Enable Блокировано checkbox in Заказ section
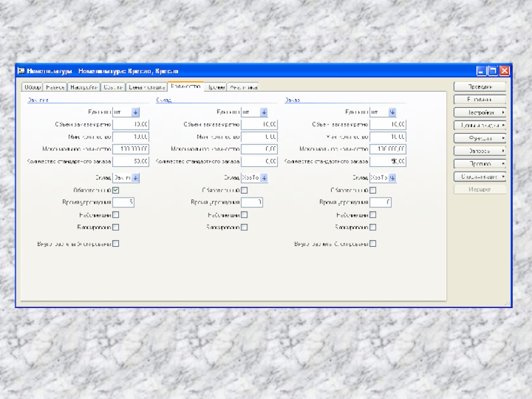 point(373,227)
